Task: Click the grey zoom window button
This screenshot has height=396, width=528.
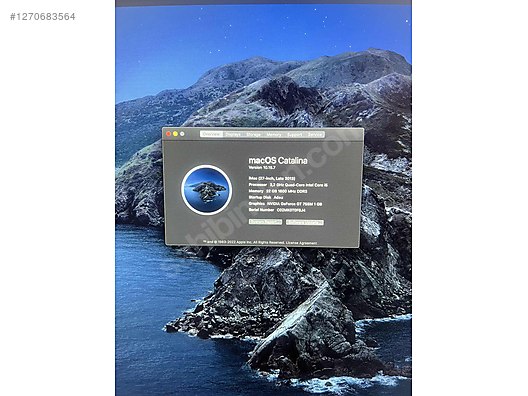Action: pos(182,134)
